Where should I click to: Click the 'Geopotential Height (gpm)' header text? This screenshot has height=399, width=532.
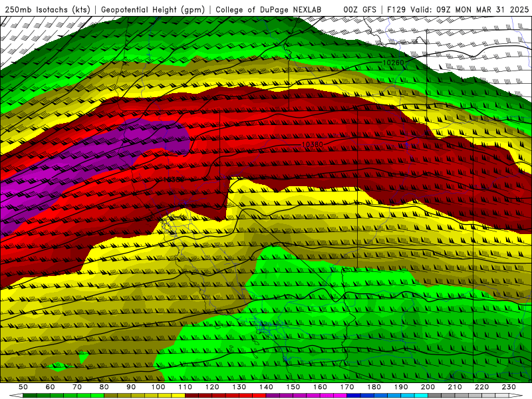point(153,9)
